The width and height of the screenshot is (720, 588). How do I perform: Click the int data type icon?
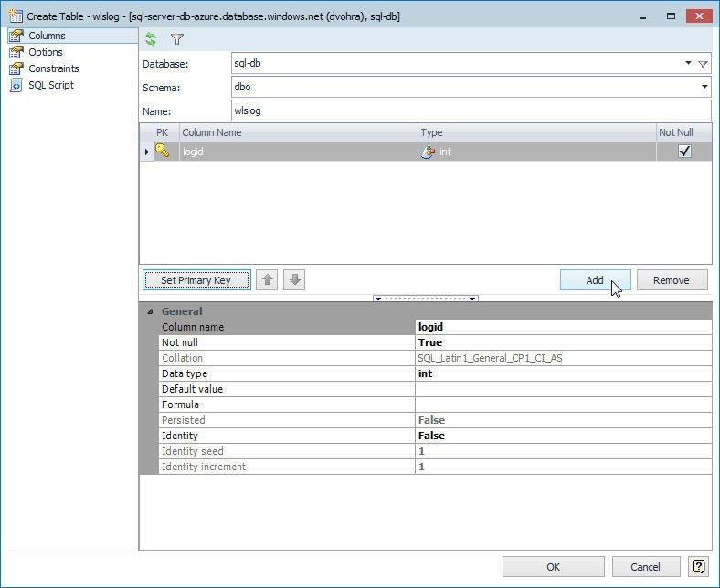click(x=428, y=152)
